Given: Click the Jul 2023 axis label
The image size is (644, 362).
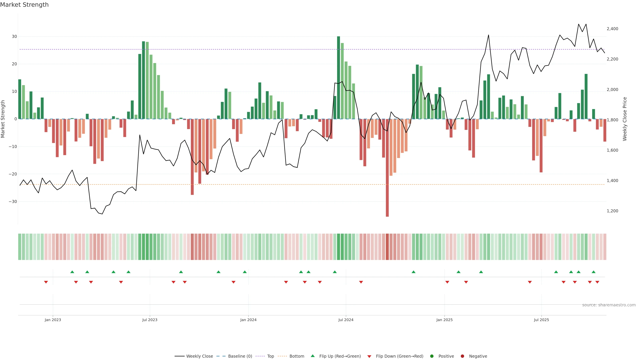Looking at the screenshot, I should click(150, 320).
